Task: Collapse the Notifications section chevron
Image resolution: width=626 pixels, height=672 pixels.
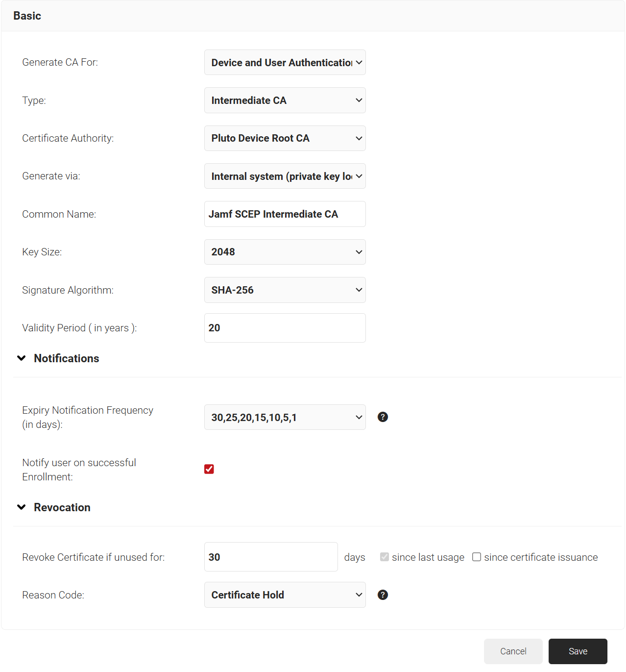Action: 22,358
